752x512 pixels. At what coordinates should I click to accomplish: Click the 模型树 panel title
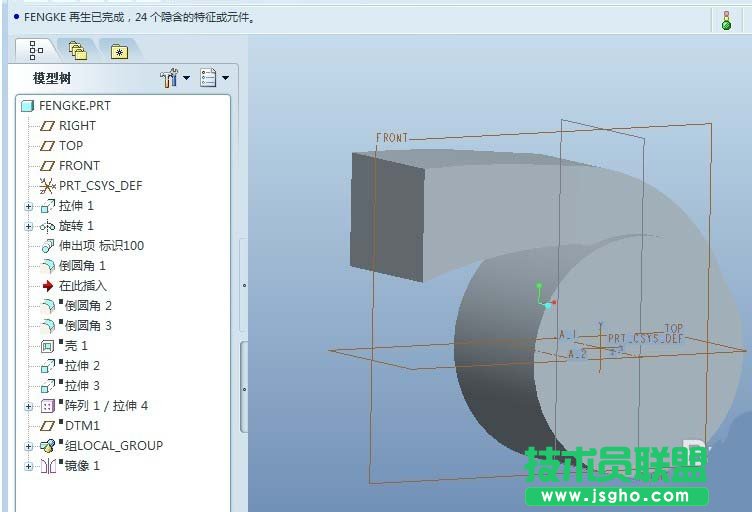52,78
